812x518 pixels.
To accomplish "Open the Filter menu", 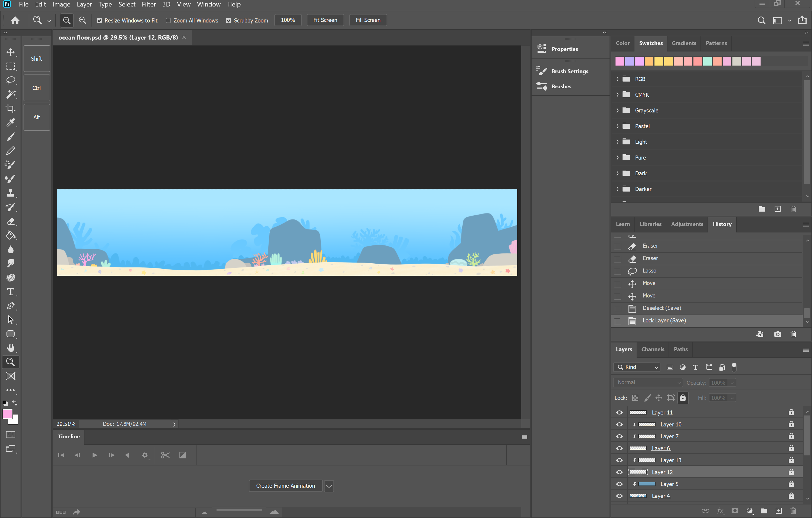I will point(149,4).
